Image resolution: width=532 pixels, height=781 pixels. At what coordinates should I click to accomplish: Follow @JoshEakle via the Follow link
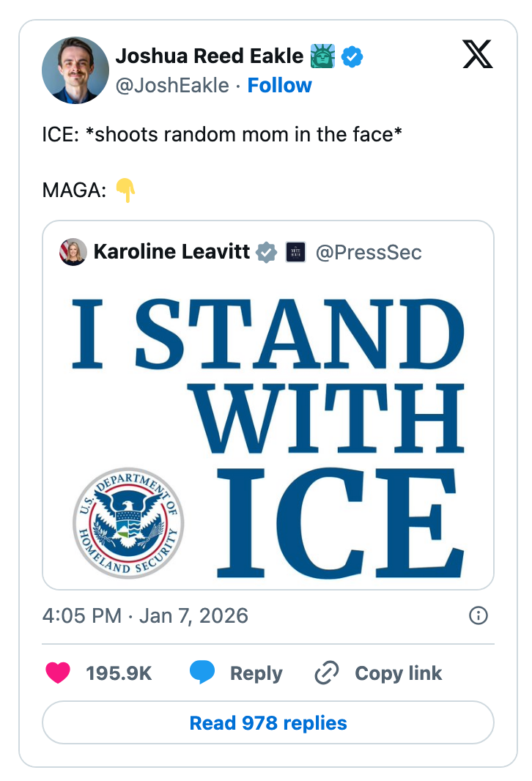[279, 86]
